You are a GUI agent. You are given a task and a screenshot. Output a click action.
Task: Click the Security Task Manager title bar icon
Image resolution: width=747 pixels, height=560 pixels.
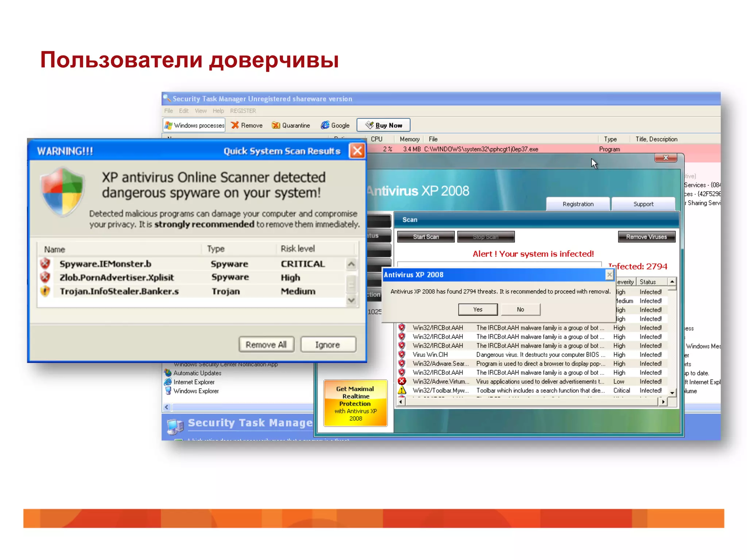pyautogui.click(x=167, y=98)
